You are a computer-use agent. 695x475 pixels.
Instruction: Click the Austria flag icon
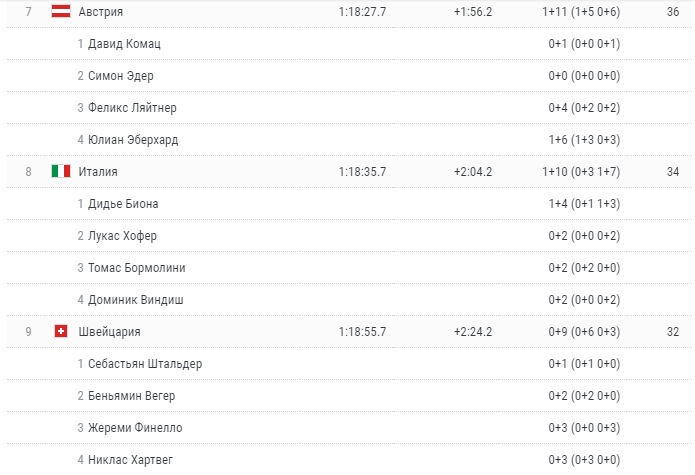pos(61,11)
